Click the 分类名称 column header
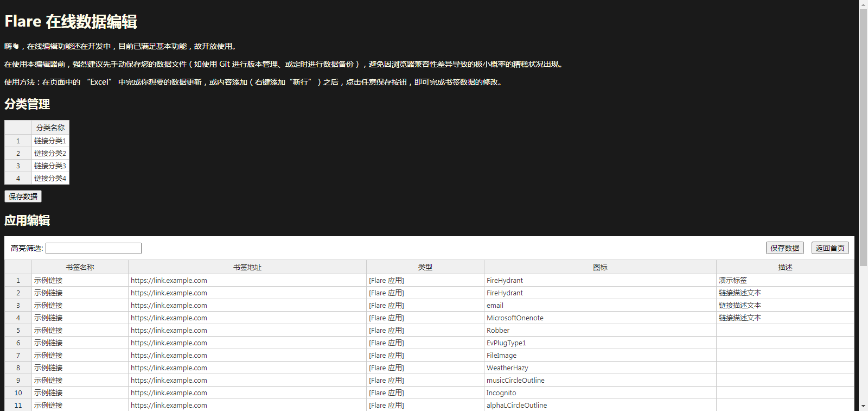 (50, 128)
